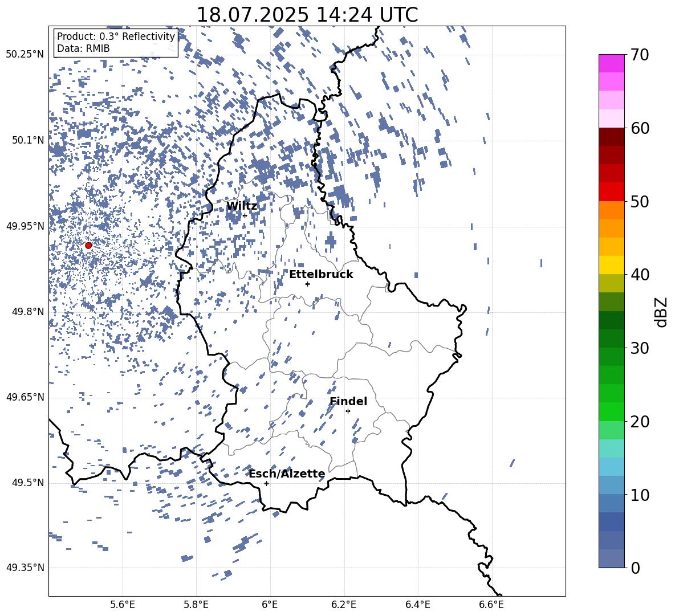Image resolution: width=675 pixels, height=616 pixels.
Task: Click the 6.4°E longitude label
Action: [417, 605]
